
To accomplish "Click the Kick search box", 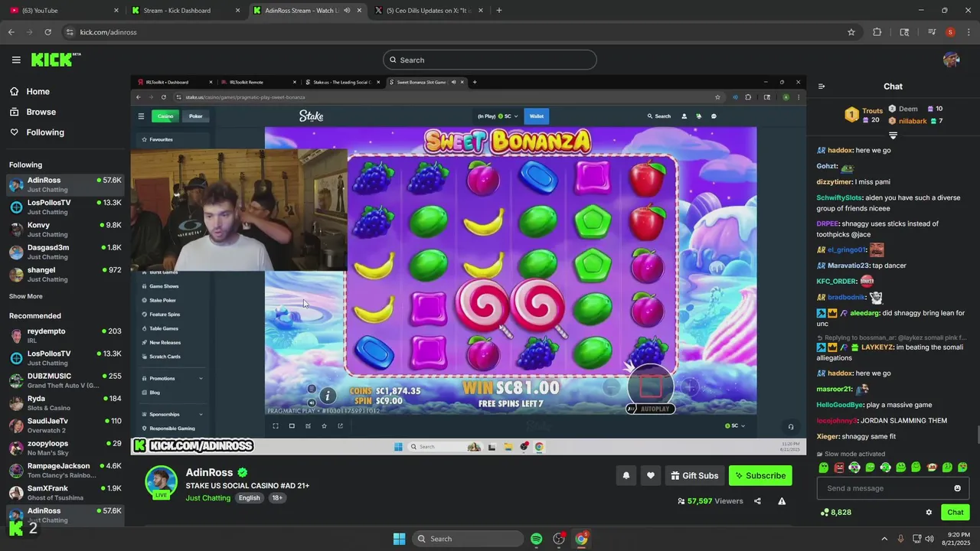I will (x=490, y=60).
